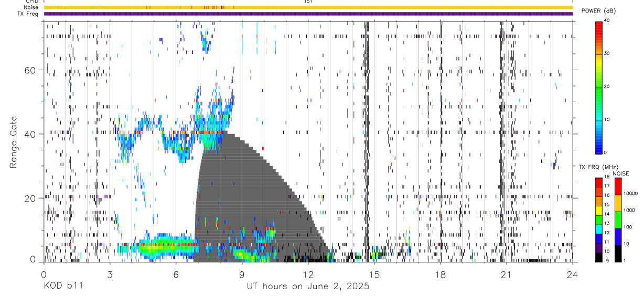Click the '9' label under TX FRQ scale

click(607, 261)
